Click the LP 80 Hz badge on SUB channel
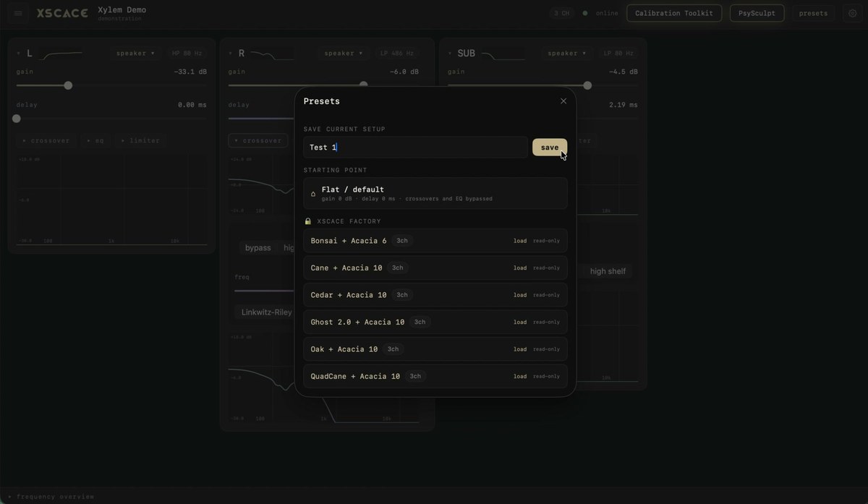The height and width of the screenshot is (504, 868). coord(618,54)
